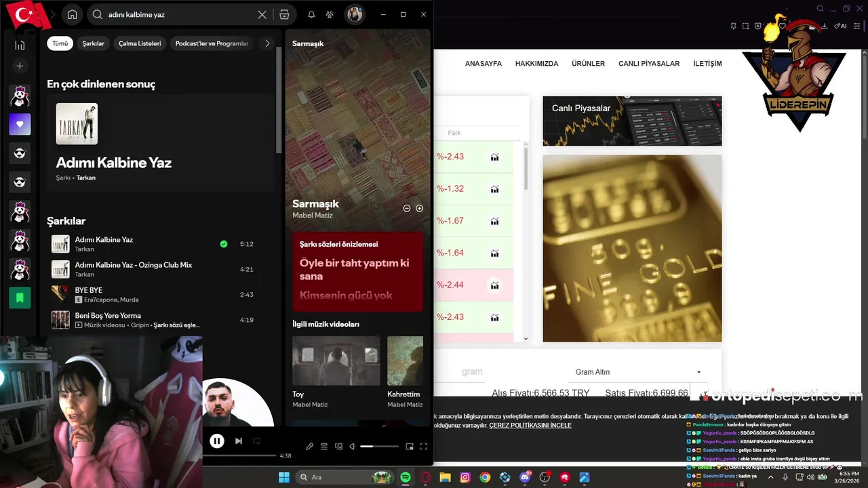Viewport: 868px width, 488px height.
Task: Open the Adımı Kalbine Yaz top result card
Action: 161,143
